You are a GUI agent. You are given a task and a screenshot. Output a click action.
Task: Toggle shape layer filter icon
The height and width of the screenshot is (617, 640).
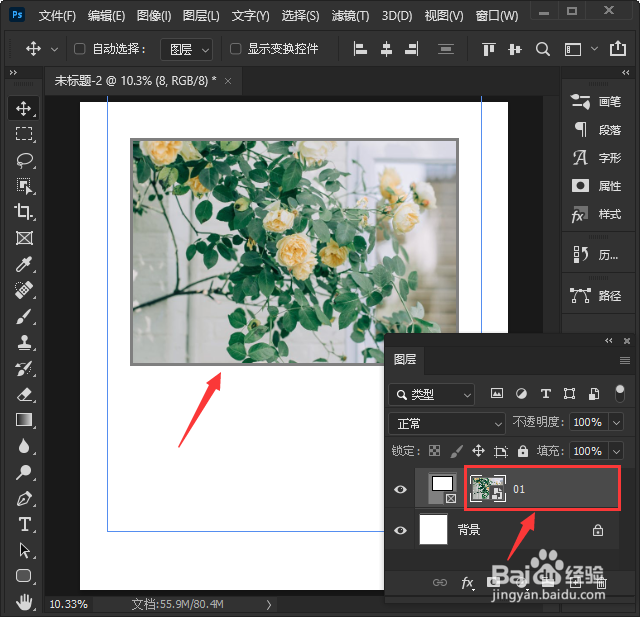click(569, 393)
